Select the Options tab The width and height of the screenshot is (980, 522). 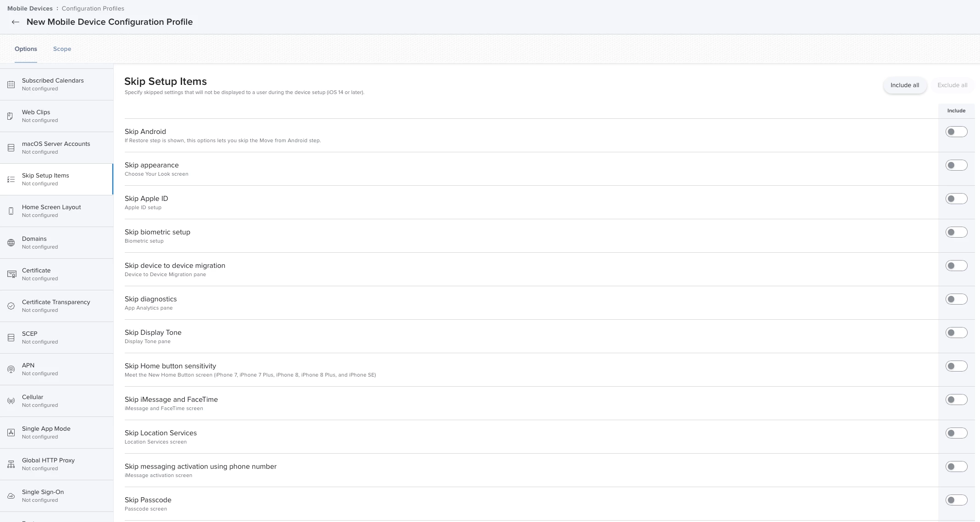[x=26, y=49]
